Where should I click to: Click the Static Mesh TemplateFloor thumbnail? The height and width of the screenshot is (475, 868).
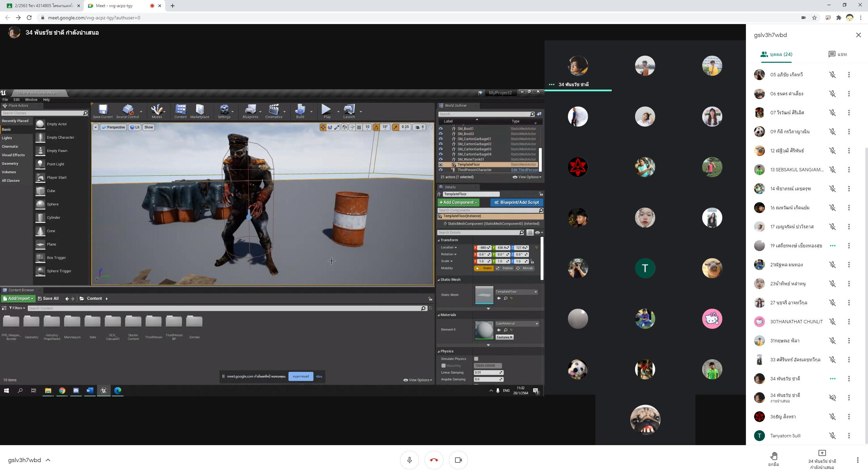484,294
